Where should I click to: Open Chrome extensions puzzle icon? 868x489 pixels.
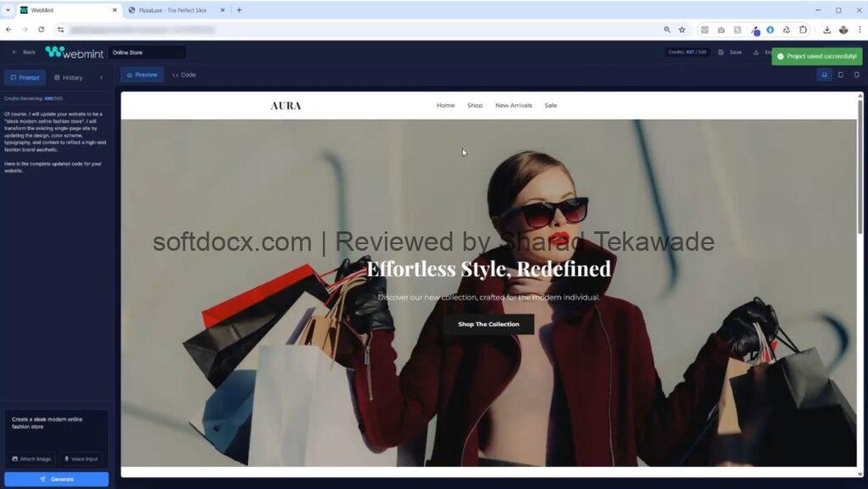click(802, 30)
